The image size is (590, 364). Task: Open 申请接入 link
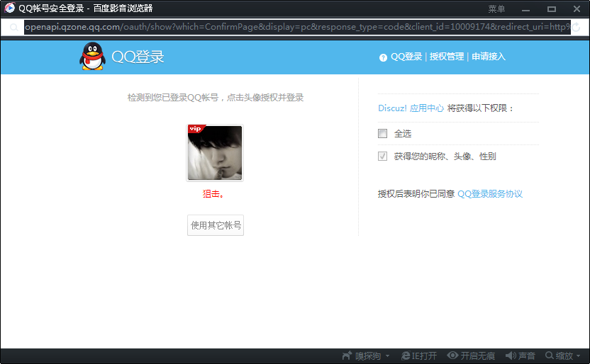pos(489,57)
